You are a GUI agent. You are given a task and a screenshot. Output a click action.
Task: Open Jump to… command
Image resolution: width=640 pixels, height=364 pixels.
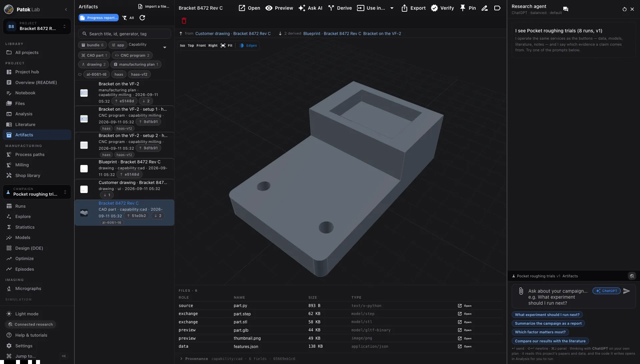coord(37,356)
